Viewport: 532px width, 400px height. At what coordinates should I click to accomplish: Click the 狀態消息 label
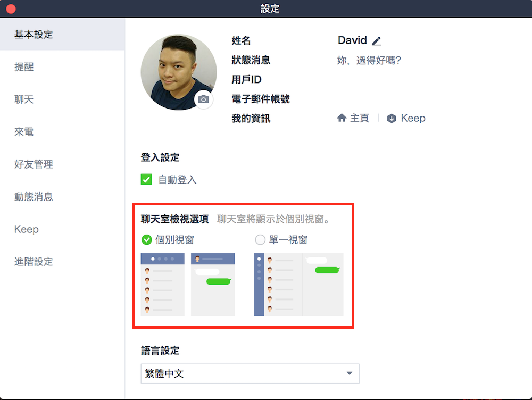(x=251, y=60)
